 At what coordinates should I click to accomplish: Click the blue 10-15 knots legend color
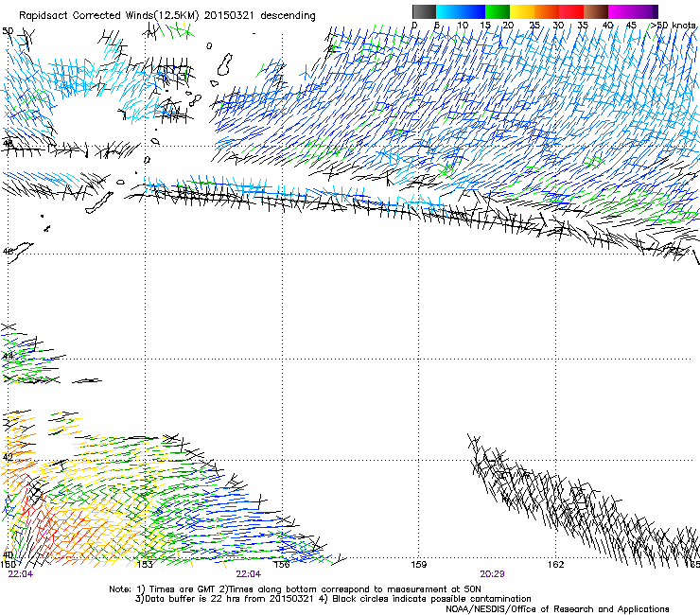[473, 11]
